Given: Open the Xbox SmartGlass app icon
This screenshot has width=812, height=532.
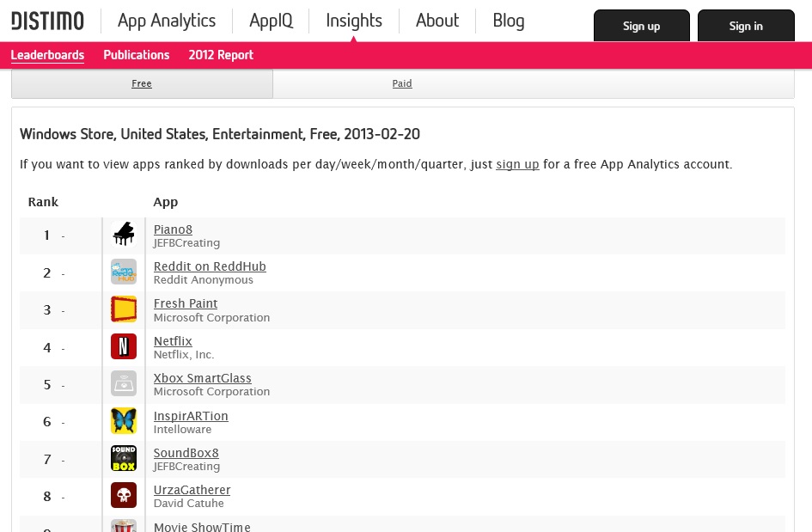Looking at the screenshot, I should 124,383.
